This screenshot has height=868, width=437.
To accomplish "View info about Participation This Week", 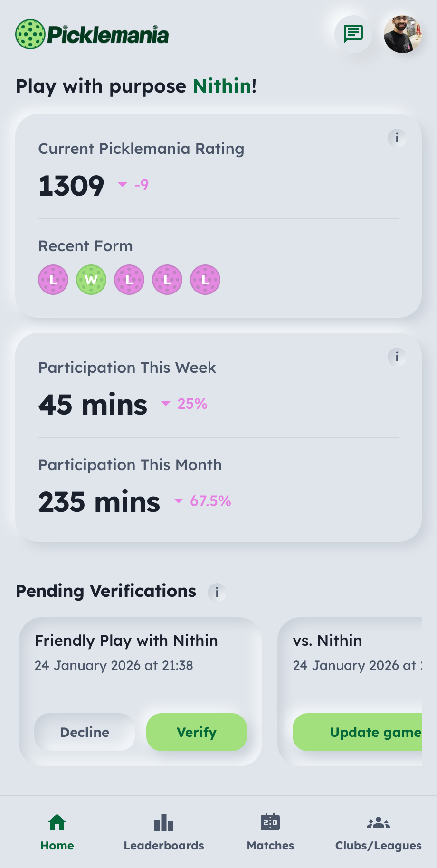I will tap(397, 358).
